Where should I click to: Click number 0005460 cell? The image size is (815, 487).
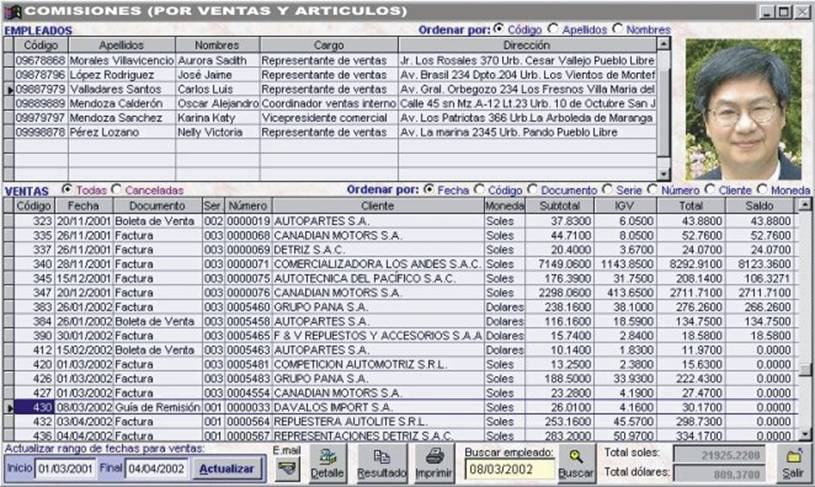(248, 307)
